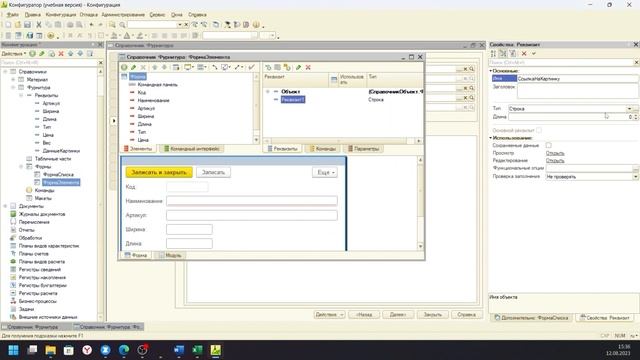Switch to Команды tab
640x360 pixels.
pyautogui.click(x=322, y=149)
